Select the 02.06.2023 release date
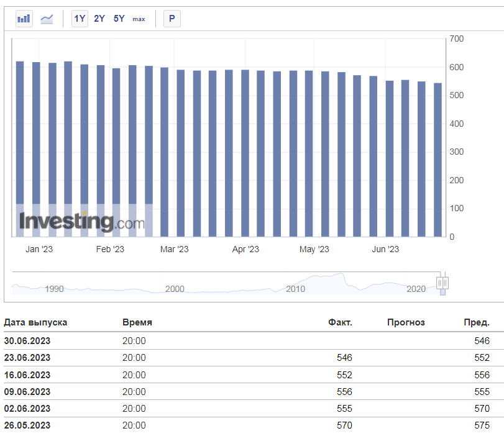This screenshot has width=504, height=436. click(x=27, y=409)
